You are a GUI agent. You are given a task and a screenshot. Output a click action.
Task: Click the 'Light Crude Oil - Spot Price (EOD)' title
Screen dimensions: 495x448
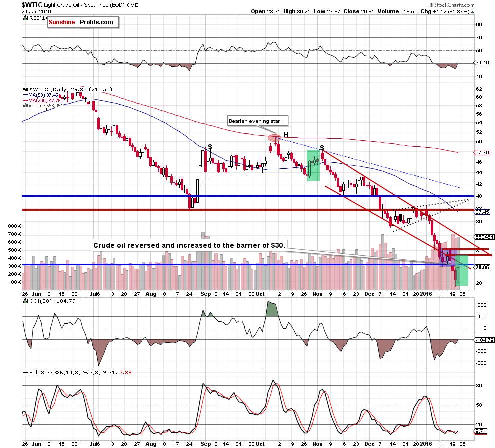pyautogui.click(x=84, y=5)
